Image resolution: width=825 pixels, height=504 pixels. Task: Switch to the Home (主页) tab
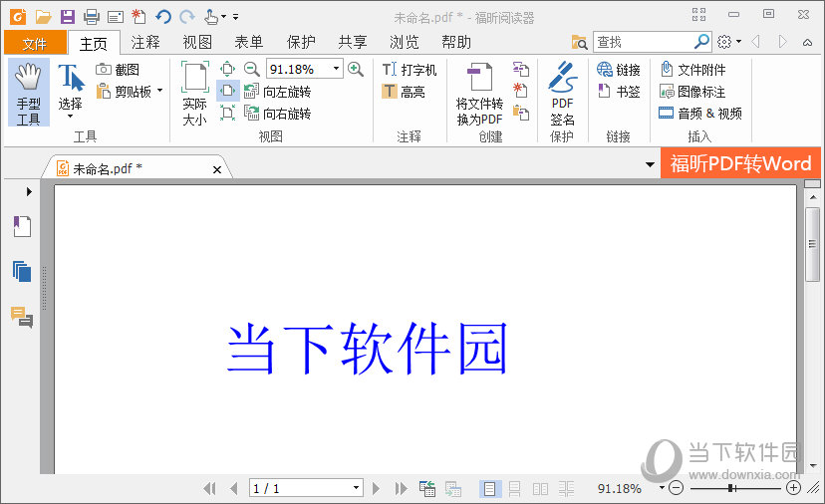[x=94, y=43]
